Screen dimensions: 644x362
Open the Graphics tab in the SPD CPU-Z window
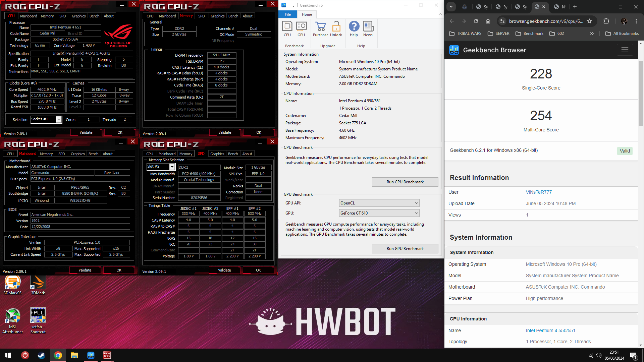[x=217, y=154]
